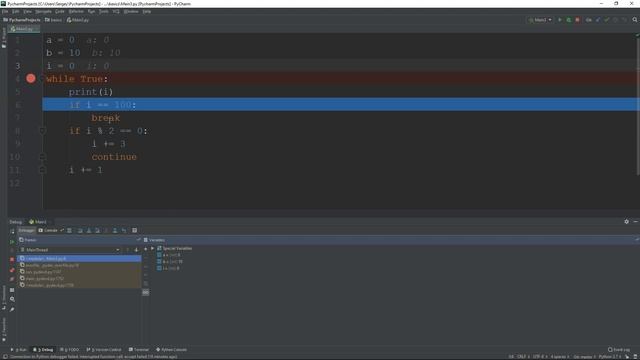Hide the Debug tool window
The height and width of the screenshot is (360, 640).
click(x=636, y=222)
